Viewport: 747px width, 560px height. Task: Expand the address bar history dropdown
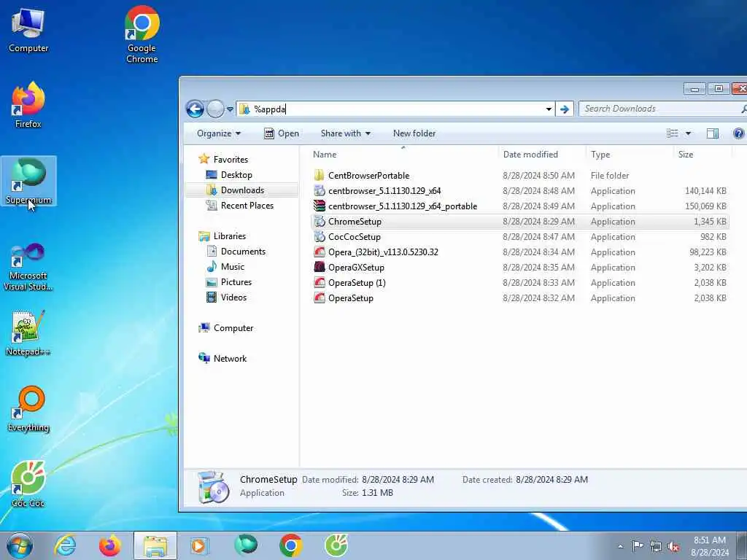pyautogui.click(x=549, y=109)
